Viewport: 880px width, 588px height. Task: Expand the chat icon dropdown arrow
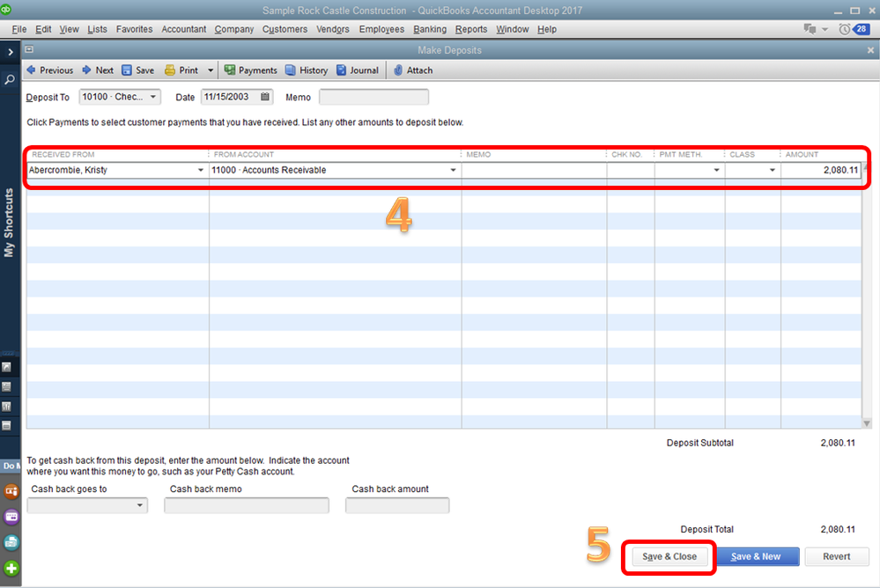tap(825, 29)
